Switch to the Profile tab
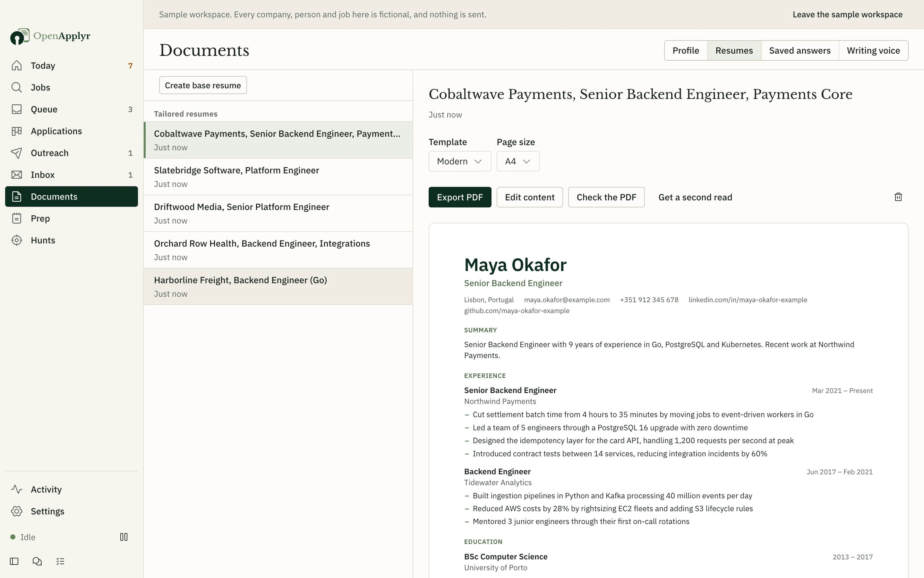The width and height of the screenshot is (924, 578). (x=686, y=50)
